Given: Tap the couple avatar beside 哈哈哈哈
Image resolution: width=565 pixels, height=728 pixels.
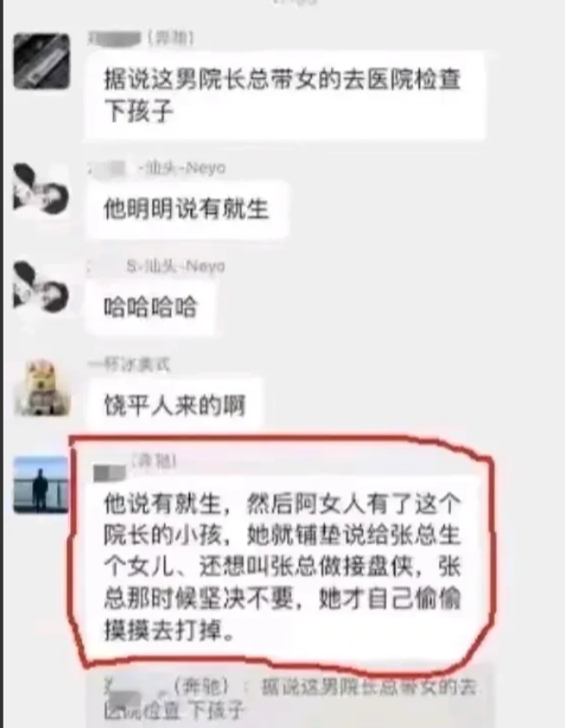Looking at the screenshot, I should point(41,290).
